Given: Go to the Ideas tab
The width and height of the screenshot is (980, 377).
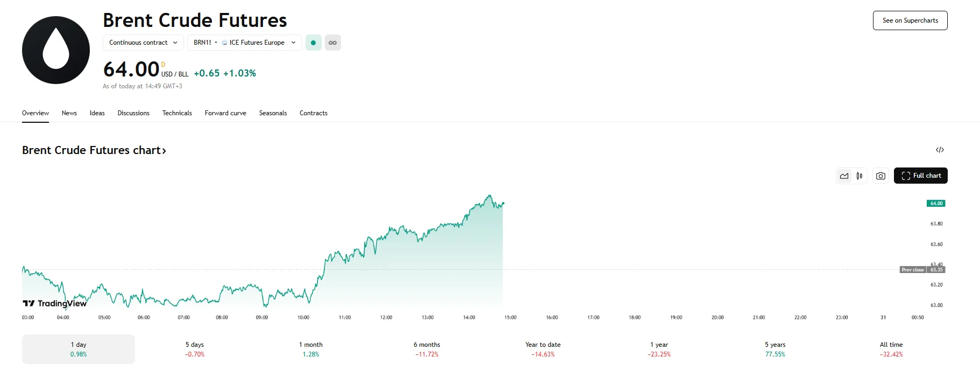Looking at the screenshot, I should [97, 113].
